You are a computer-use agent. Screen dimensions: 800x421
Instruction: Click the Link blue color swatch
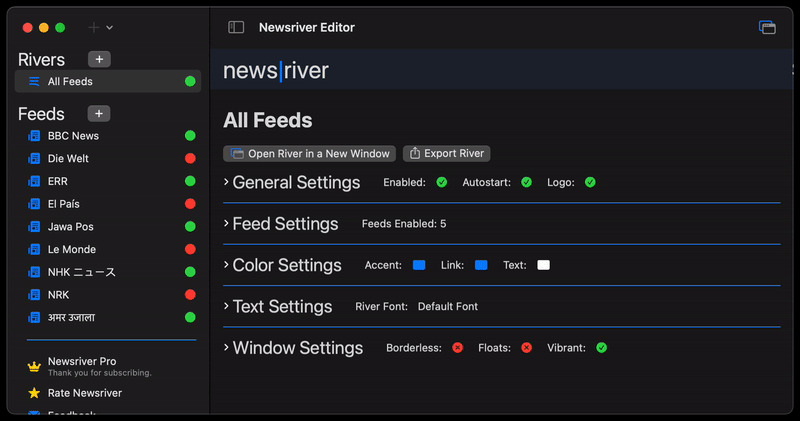tap(481, 265)
